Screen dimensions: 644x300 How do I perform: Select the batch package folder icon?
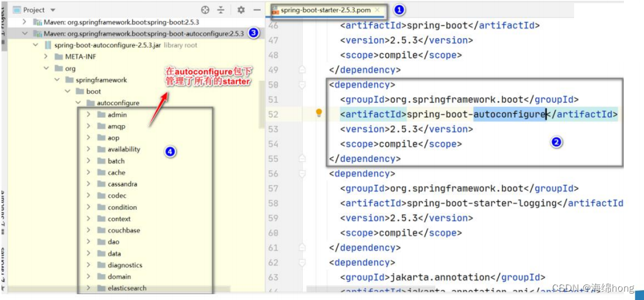(102, 161)
